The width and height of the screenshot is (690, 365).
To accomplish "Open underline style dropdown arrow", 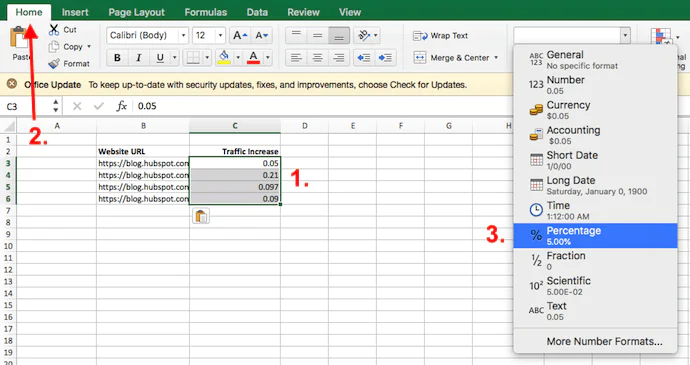I will tap(174, 58).
